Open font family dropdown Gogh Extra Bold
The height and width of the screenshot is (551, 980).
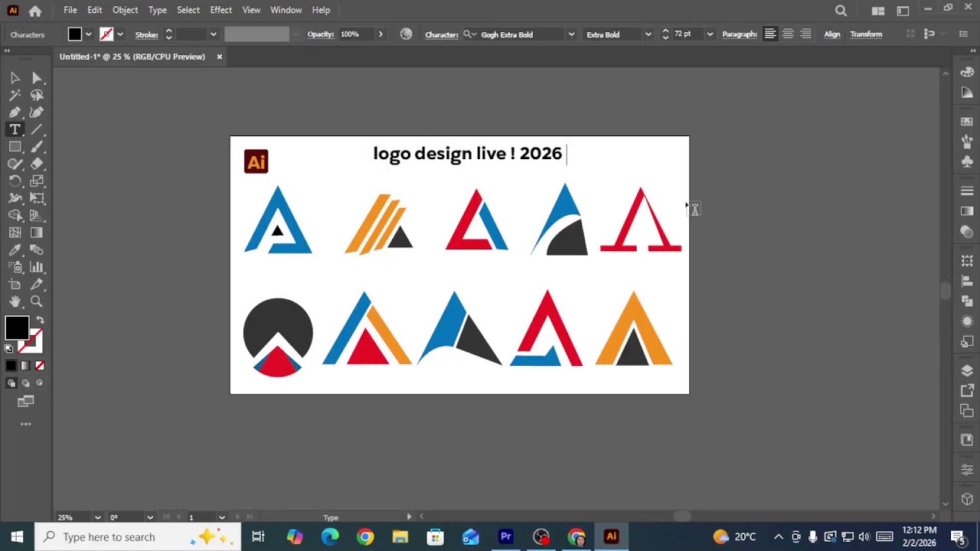click(x=571, y=34)
